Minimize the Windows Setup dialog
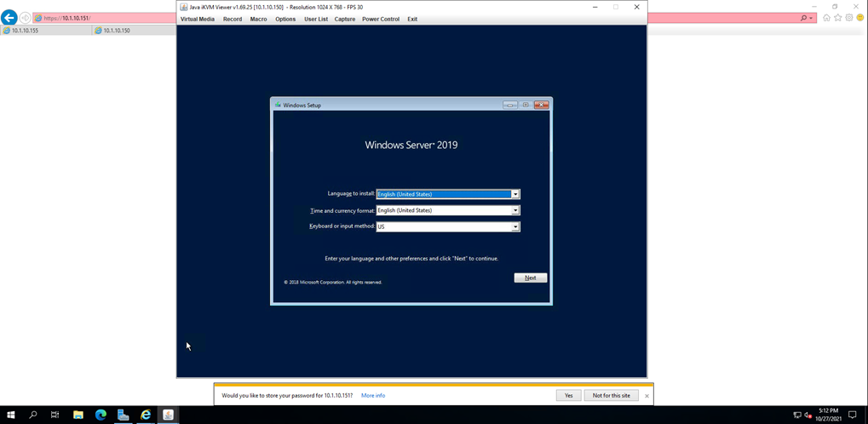The width and height of the screenshot is (868, 424). (x=510, y=105)
